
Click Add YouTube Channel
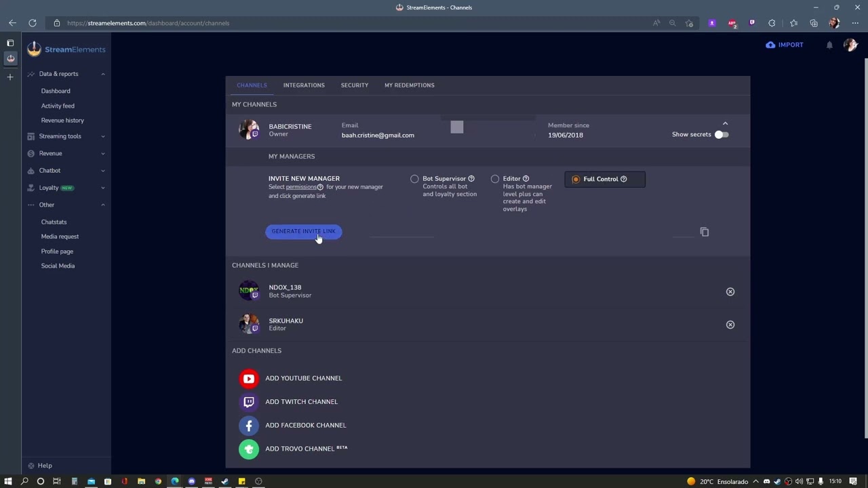(304, 378)
